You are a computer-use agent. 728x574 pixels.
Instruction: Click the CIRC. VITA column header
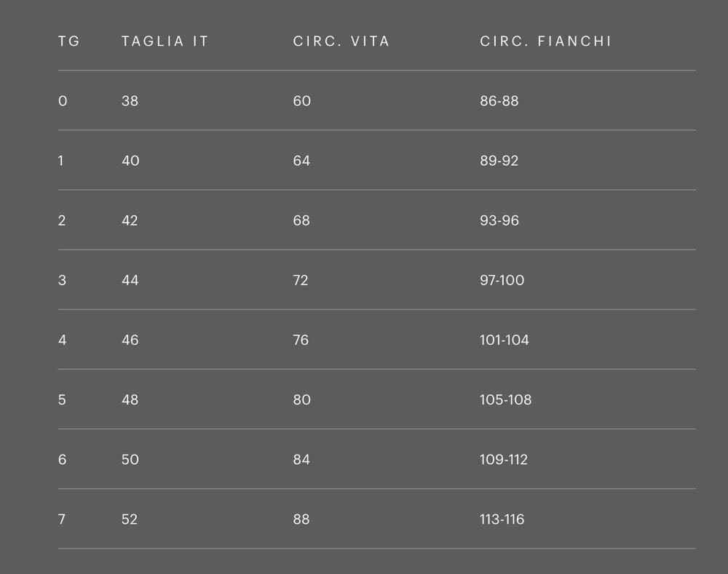[x=341, y=41]
